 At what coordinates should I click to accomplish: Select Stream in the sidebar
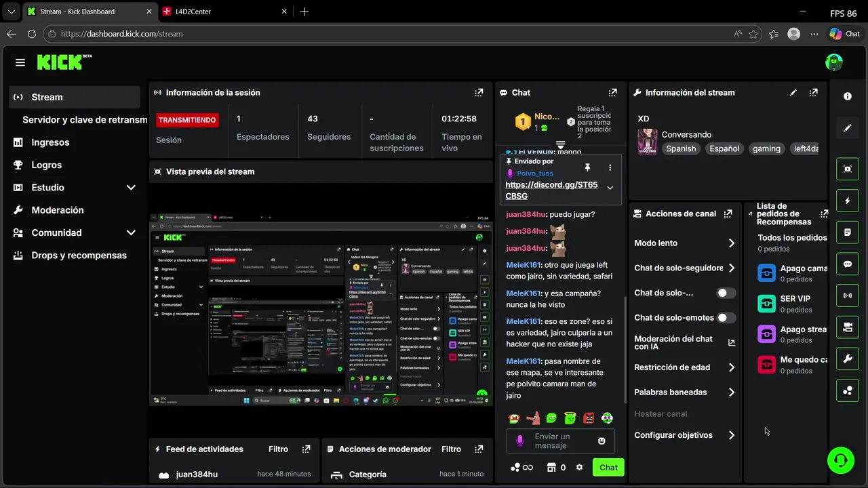(x=75, y=97)
